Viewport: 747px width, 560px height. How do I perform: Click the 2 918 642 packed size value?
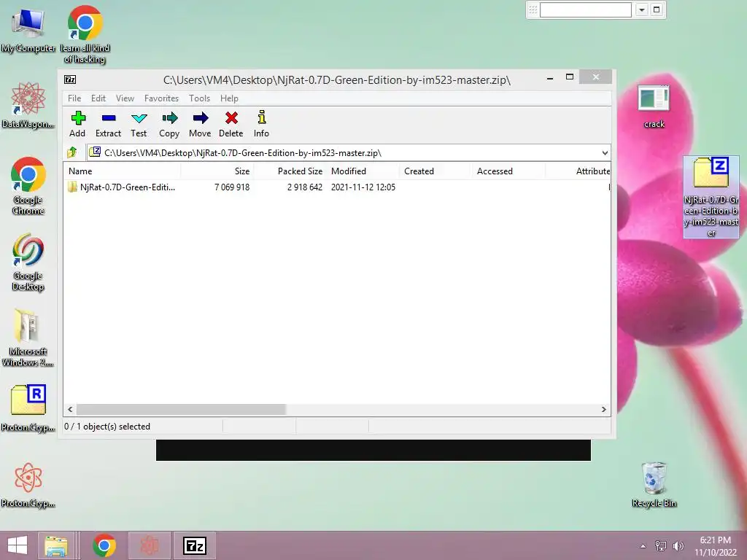304,187
